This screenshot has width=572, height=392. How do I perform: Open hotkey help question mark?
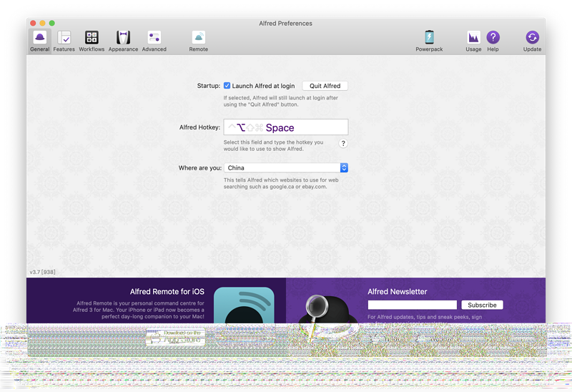click(343, 144)
